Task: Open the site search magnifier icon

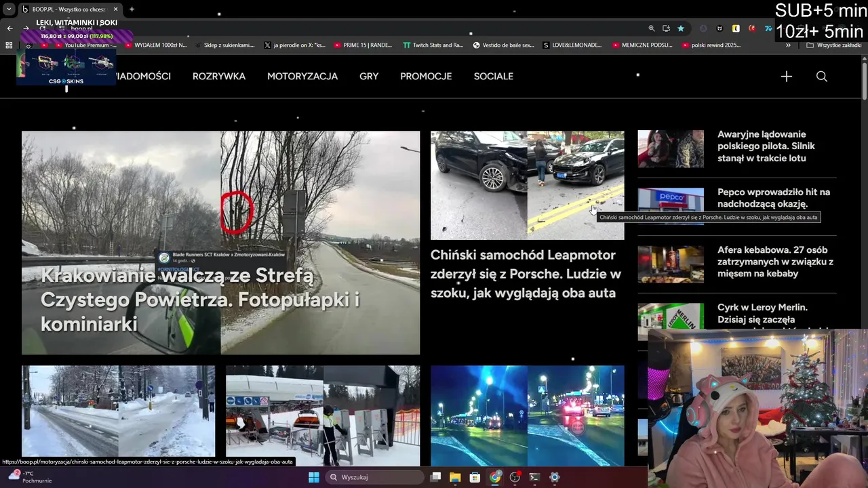Action: (821, 77)
